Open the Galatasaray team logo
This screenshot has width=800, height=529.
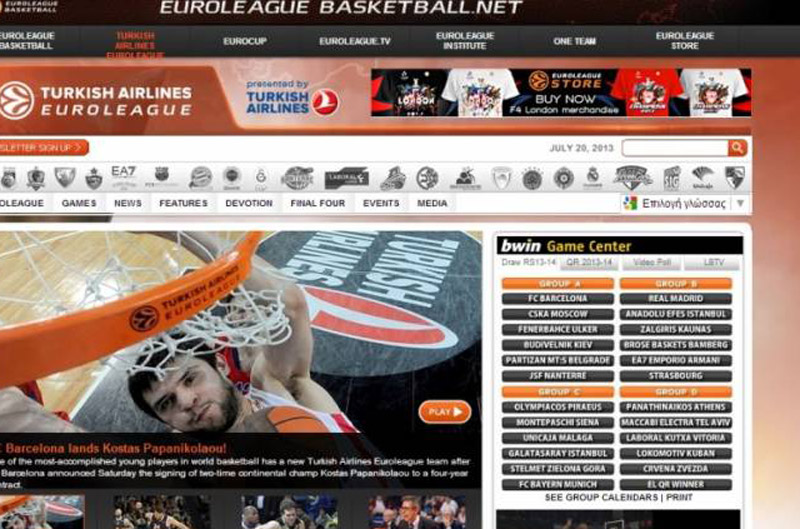point(261,178)
